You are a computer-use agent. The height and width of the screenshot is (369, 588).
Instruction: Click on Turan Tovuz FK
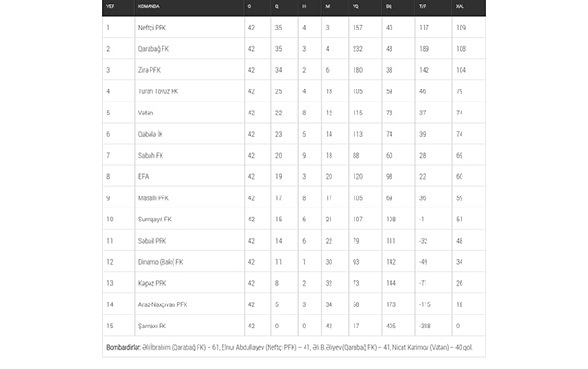pyautogui.click(x=159, y=91)
